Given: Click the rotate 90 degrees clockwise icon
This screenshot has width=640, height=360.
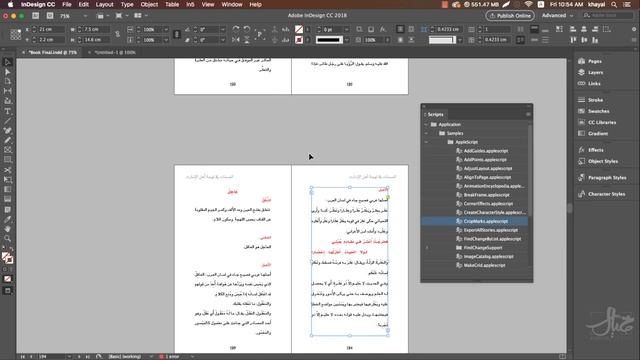Looking at the screenshot, I should tap(236, 29).
